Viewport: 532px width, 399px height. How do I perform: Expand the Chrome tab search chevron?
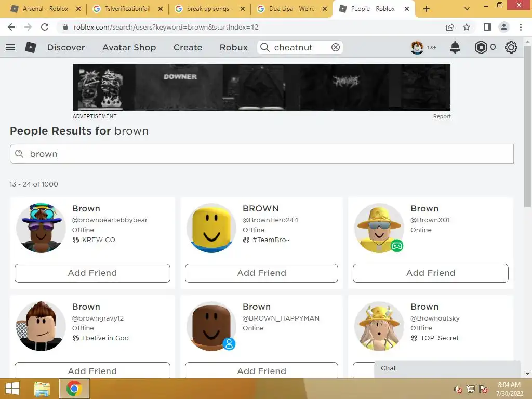467,9
